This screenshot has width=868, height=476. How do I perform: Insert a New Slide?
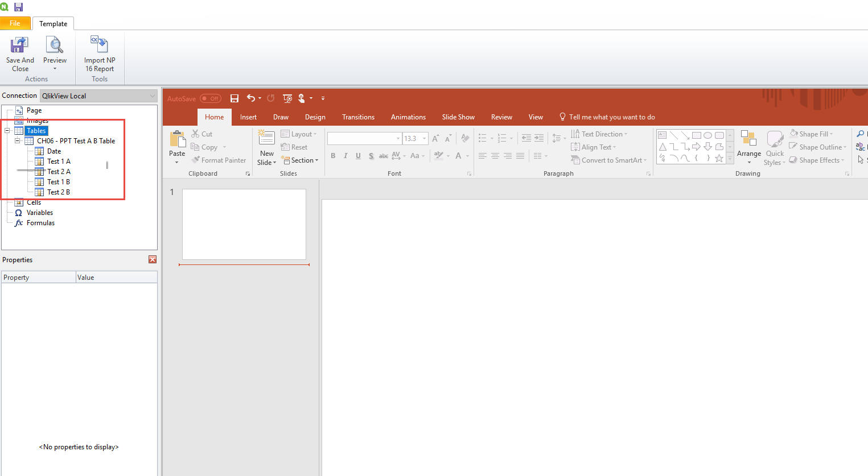(266, 147)
